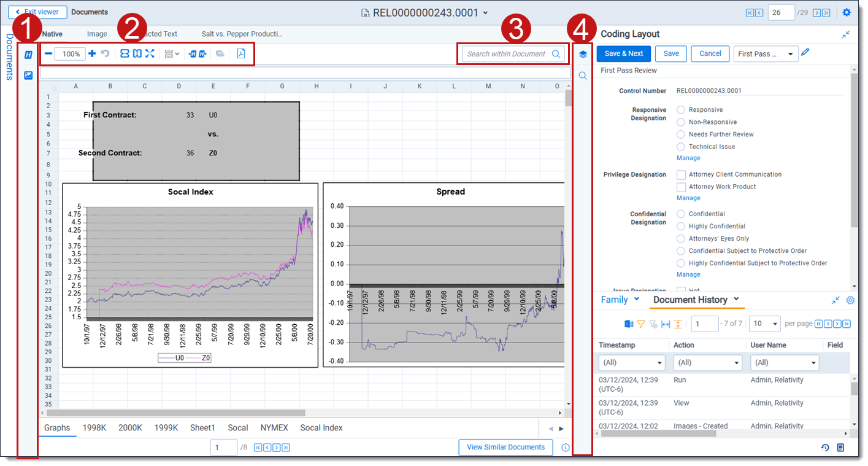The image size is (868, 466).
Task: Click the zoom out minus icon
Action: 48,54
